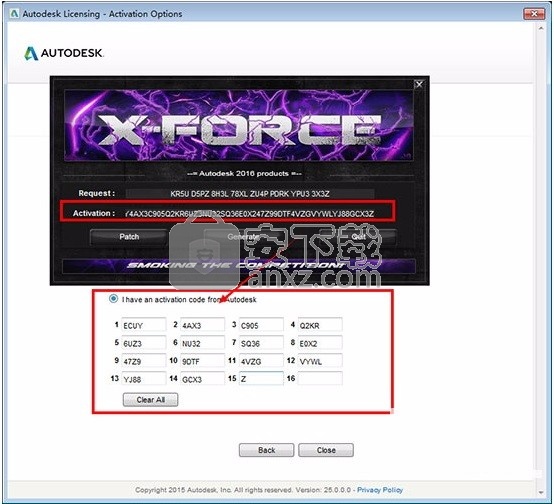Click the Close button beside Back
Screen dimensions: 554x504
pyautogui.click(x=326, y=450)
